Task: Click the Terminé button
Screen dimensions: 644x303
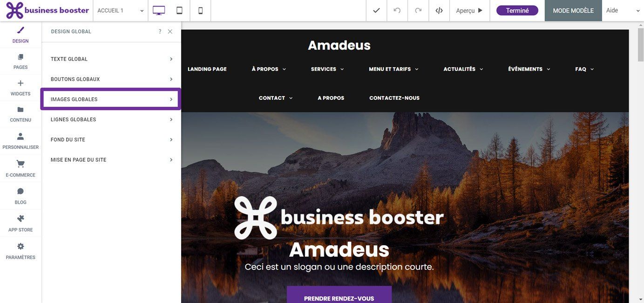Action: (x=517, y=10)
